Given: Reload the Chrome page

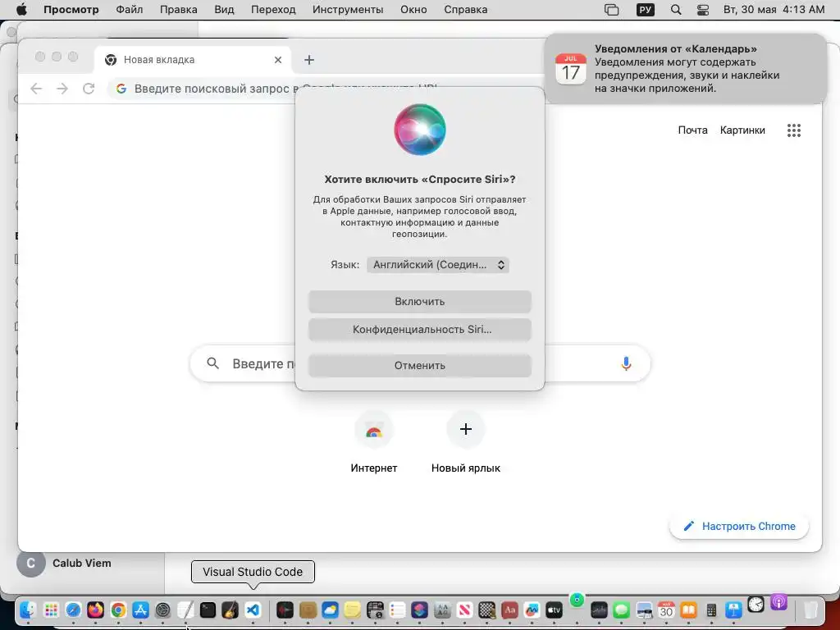Looking at the screenshot, I should tap(89, 89).
